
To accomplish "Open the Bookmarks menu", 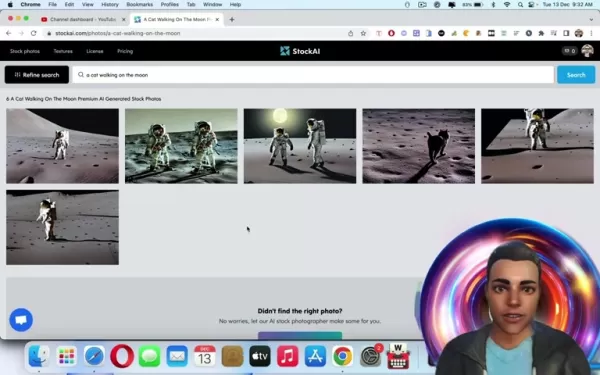I will (x=140, y=5).
